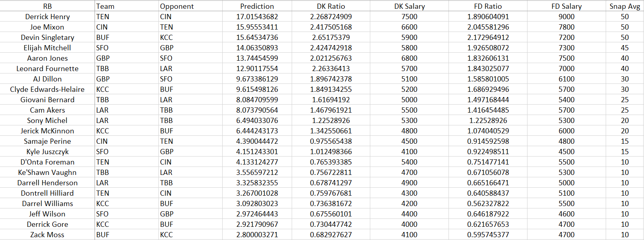
Task: Select the Aaron Jones cell
Action: pyautogui.click(x=47, y=58)
